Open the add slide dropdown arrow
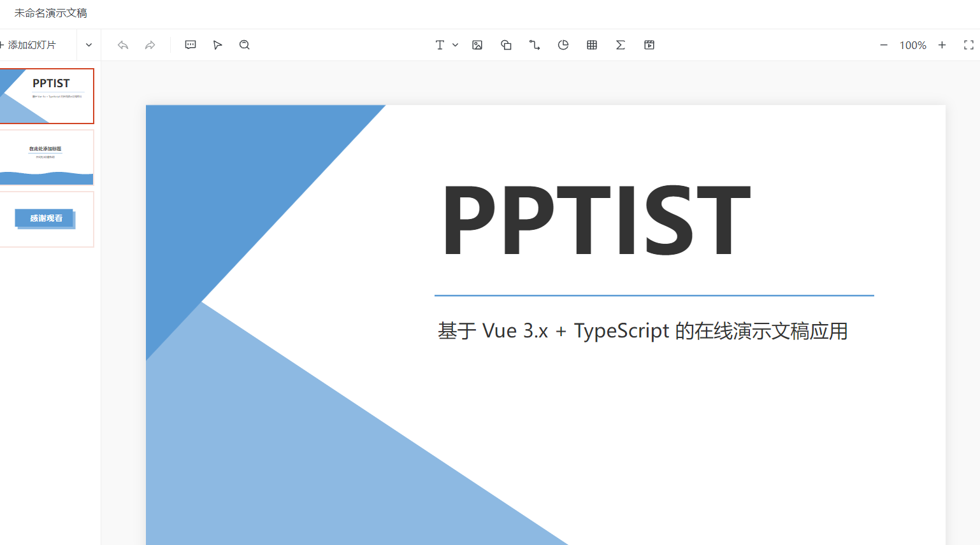The height and width of the screenshot is (545, 980). point(88,45)
